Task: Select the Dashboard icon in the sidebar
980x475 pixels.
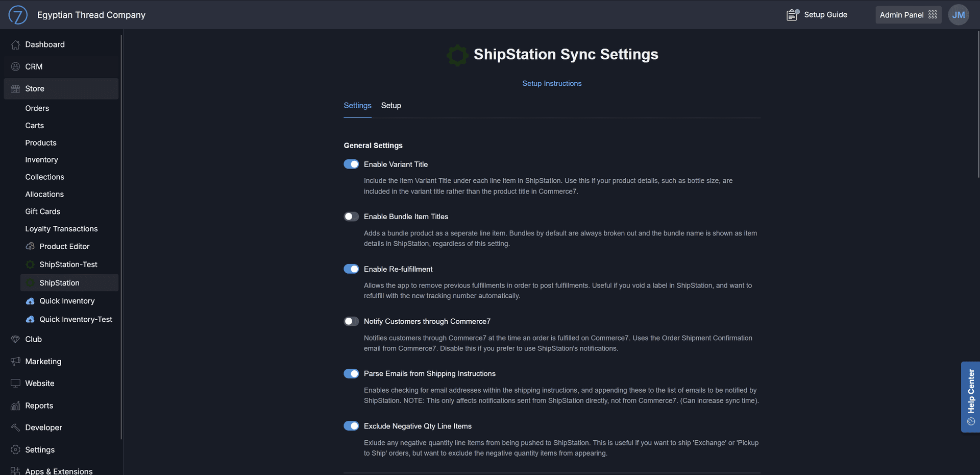Action: tap(15, 44)
